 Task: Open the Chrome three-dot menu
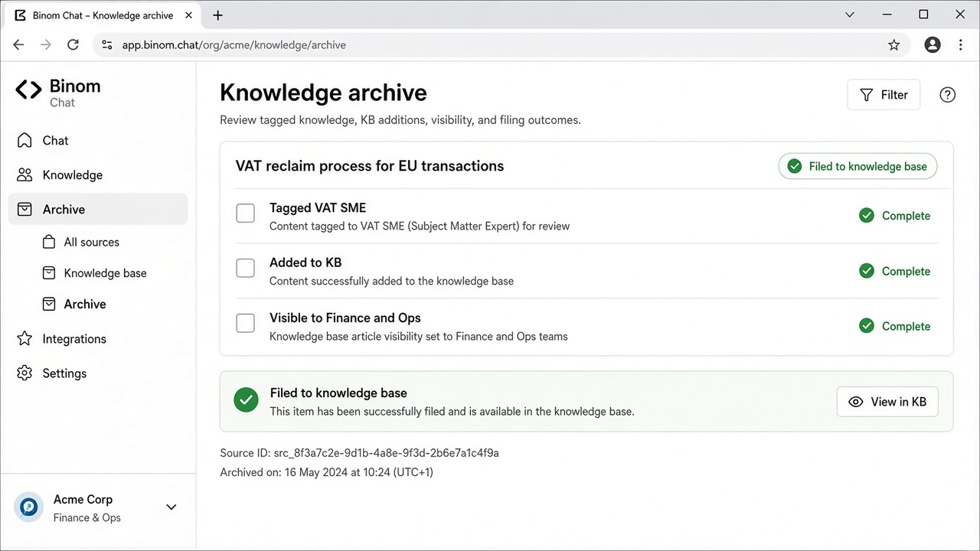click(x=961, y=45)
